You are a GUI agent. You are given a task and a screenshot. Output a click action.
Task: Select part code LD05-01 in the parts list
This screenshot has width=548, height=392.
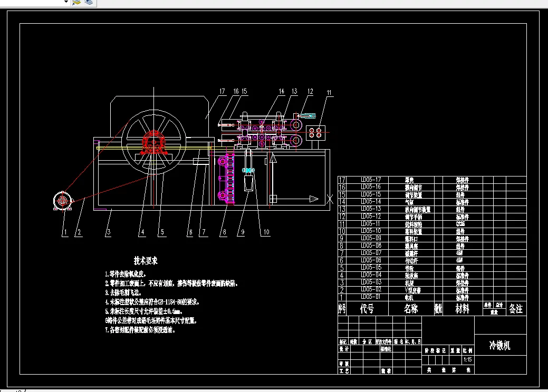coord(371,297)
